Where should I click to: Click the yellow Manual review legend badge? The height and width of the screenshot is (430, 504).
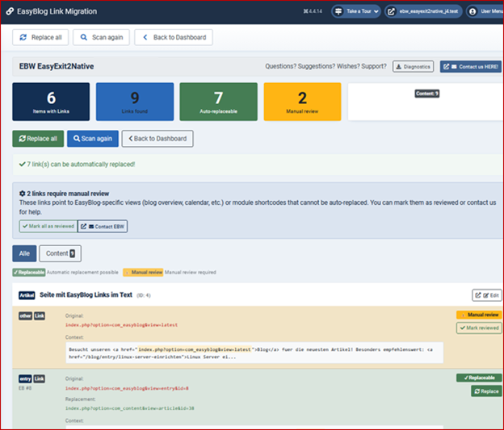(x=143, y=273)
